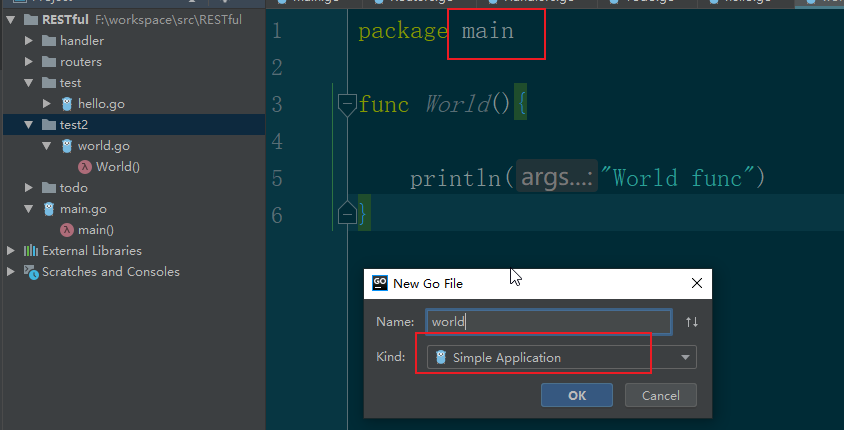Select World() function in tree
Viewport: 844px width, 430px height.
coord(118,167)
